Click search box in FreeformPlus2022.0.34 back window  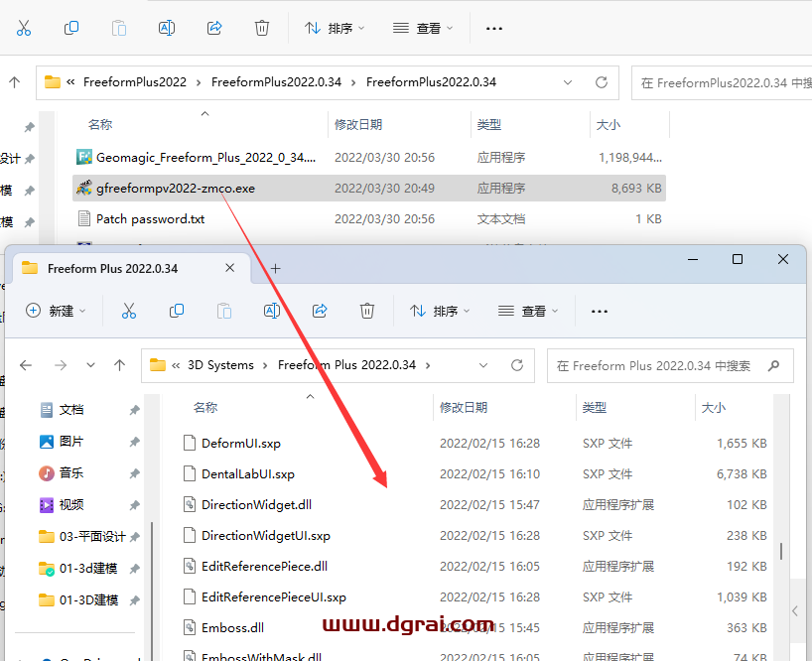[x=722, y=82]
